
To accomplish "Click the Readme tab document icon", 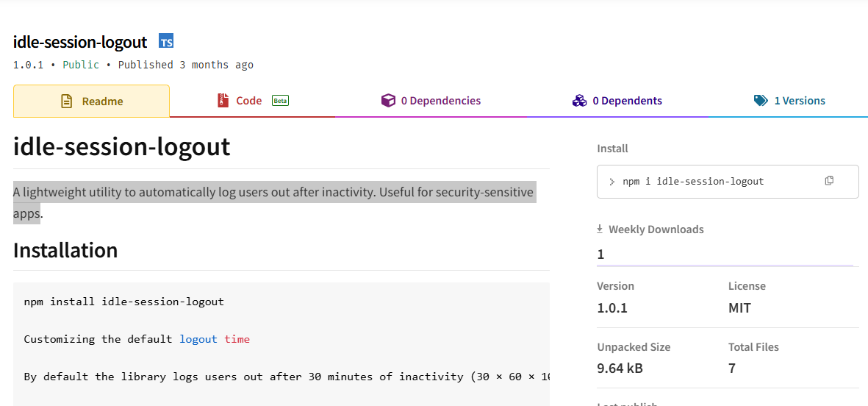I will click(x=67, y=101).
